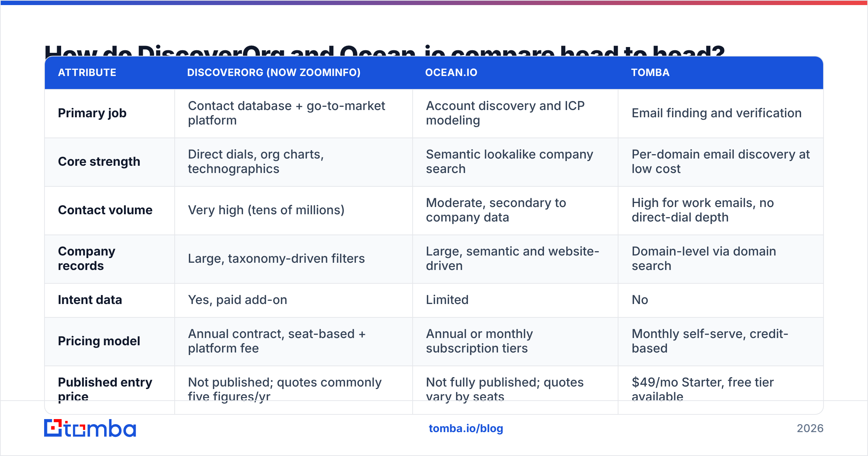The height and width of the screenshot is (456, 868).
Task: Click the 'Primary job' row label
Action: (x=92, y=113)
